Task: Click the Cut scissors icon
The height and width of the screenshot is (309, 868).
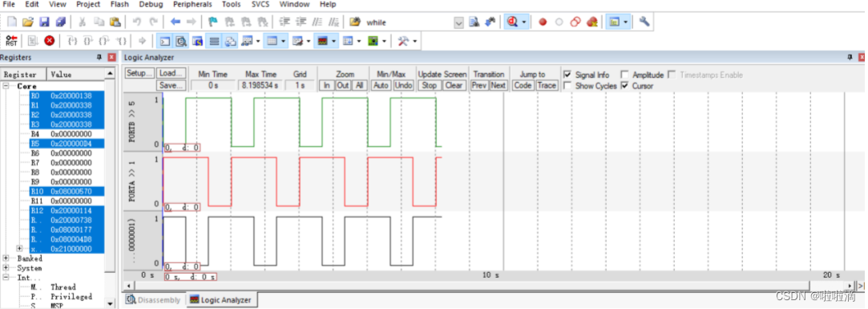Action: click(82, 22)
